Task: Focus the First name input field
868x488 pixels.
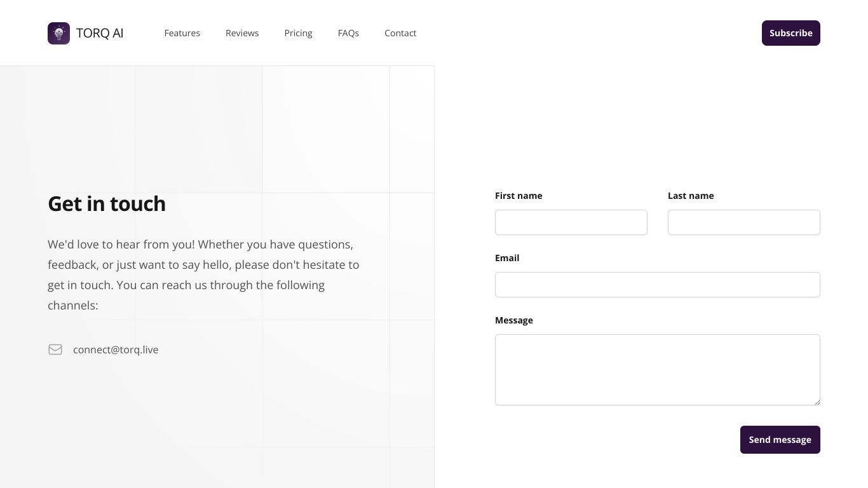Action: [571, 222]
